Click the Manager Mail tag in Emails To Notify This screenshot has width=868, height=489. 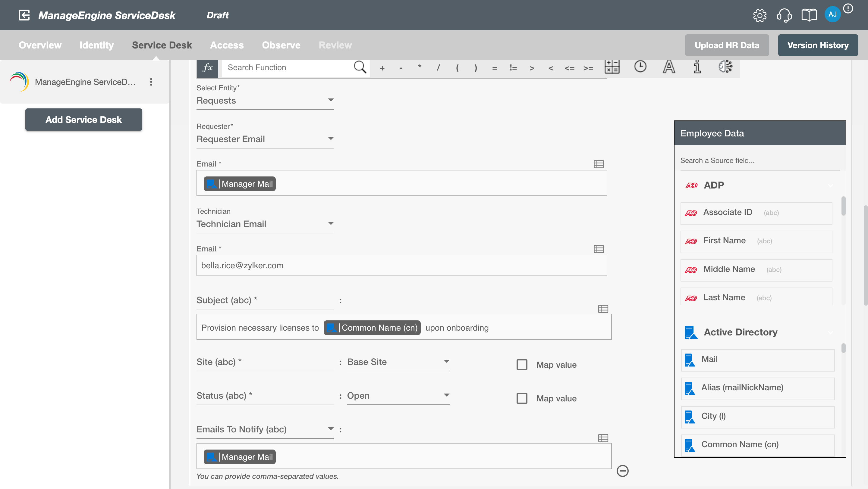(239, 457)
